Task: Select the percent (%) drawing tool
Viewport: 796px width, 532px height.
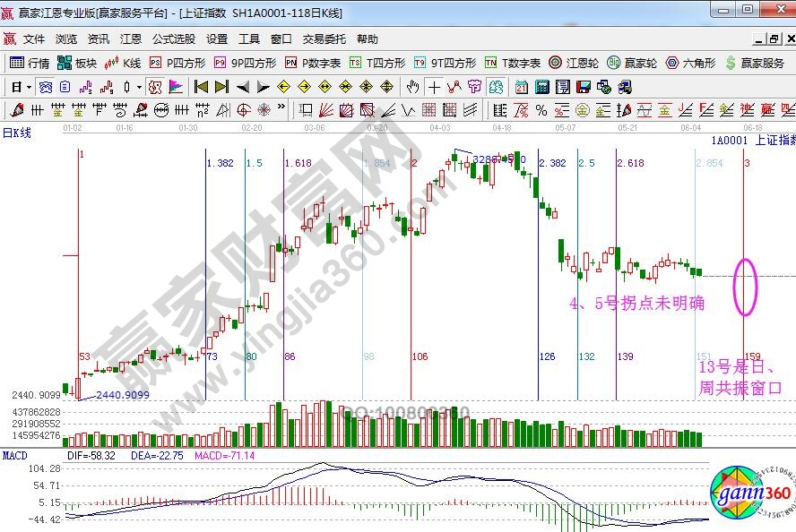Action: 541,109
